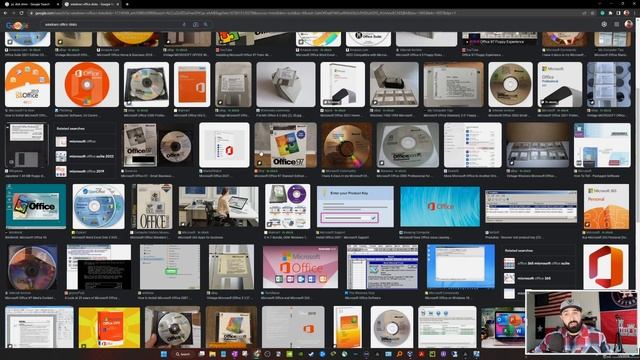Image resolution: width=640 pixels, height=360 pixels.
Task: Switch to the first Google Search tab
Action: point(31,4)
